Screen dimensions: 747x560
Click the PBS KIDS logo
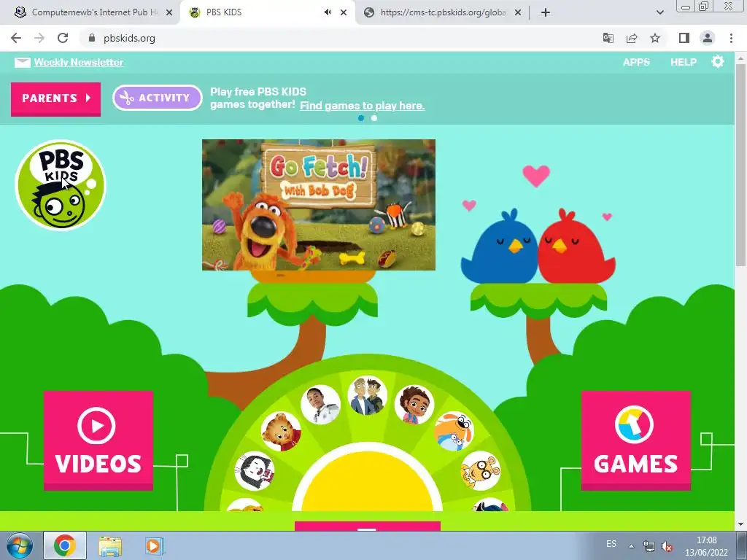pyautogui.click(x=61, y=184)
